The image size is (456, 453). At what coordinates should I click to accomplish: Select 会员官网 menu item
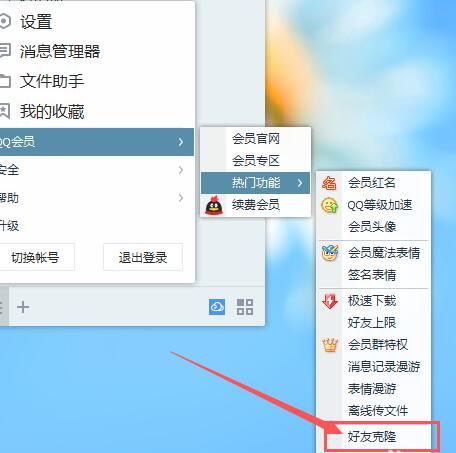coord(256,139)
